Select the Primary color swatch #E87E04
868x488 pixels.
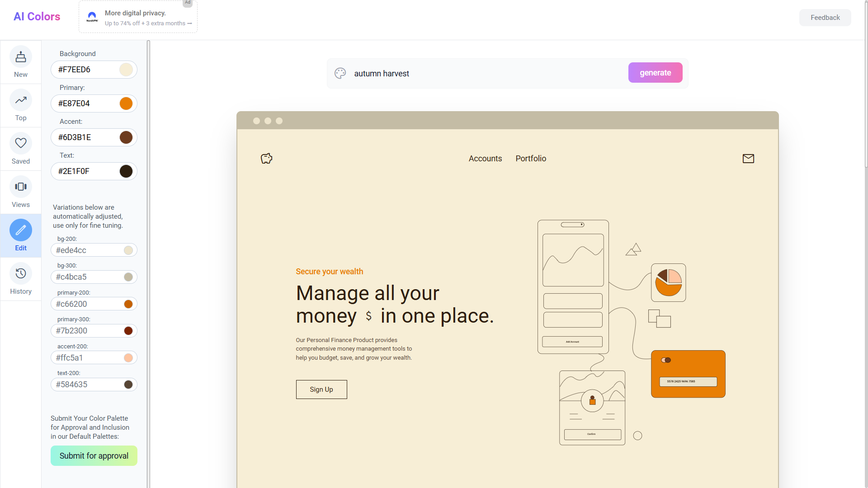tap(126, 103)
